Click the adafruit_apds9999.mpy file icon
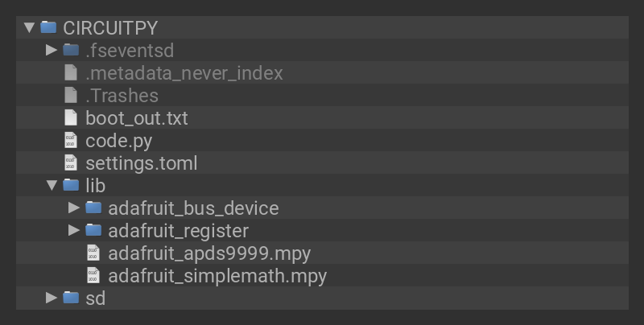644x325 pixels. point(93,253)
